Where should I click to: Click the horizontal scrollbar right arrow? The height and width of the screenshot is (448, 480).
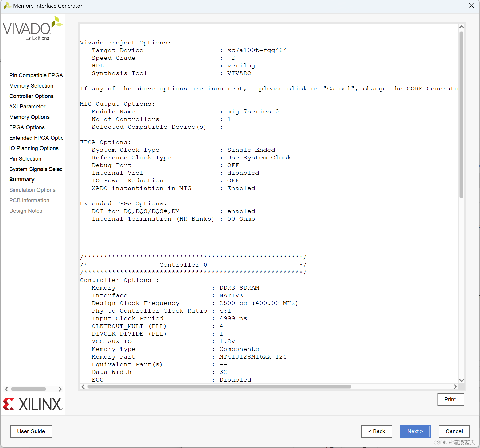click(455, 387)
